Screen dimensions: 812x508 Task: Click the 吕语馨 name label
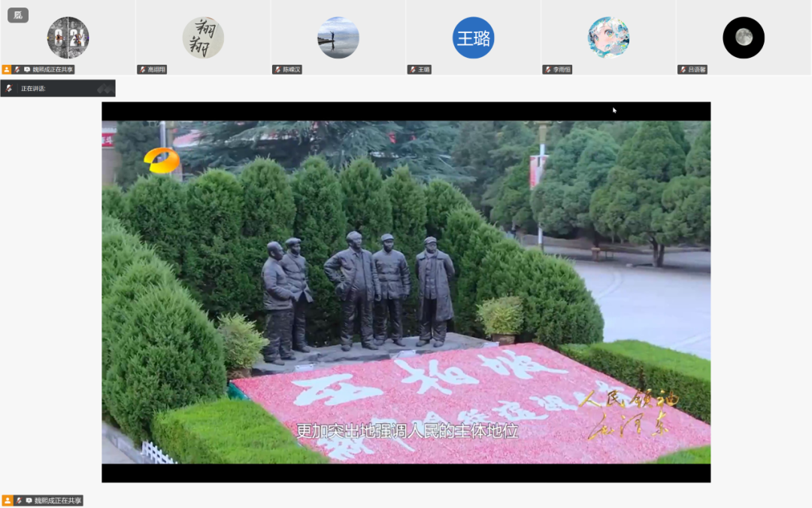pos(697,69)
